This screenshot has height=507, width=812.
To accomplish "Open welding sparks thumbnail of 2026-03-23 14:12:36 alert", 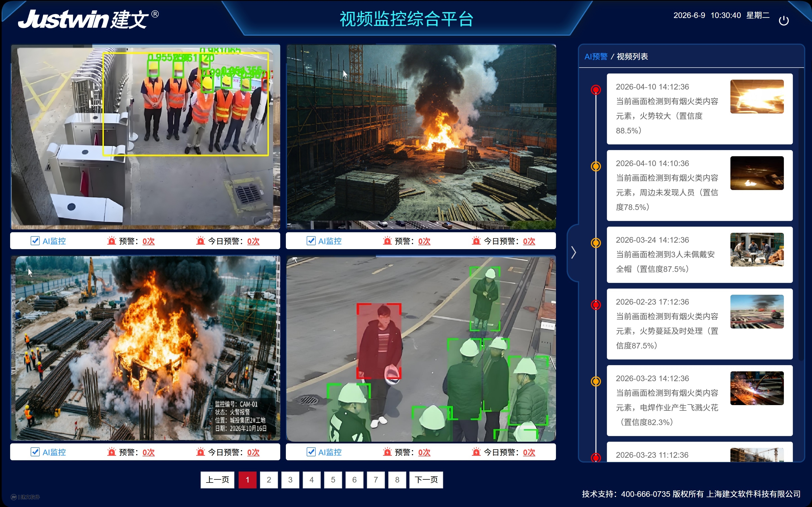I will 757,388.
